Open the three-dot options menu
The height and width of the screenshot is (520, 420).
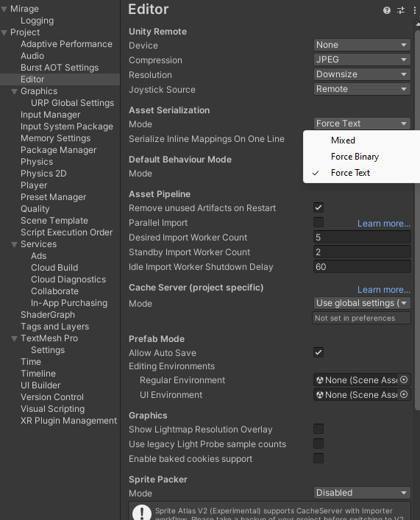tap(415, 10)
